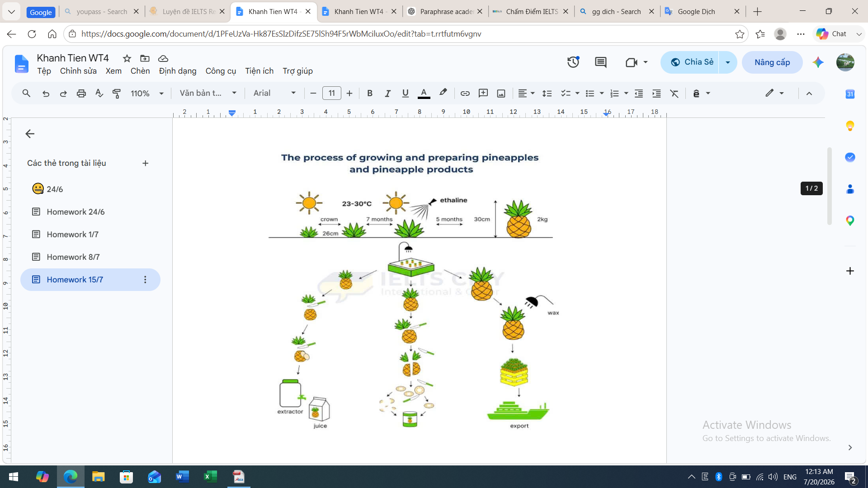868x488 pixels.
Task: Select the Homework 24/6 tab
Action: tap(90, 212)
